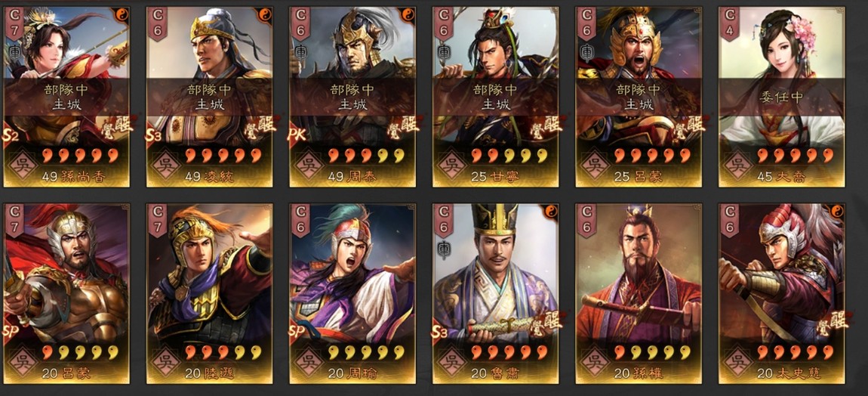Select the 甘寧 level 25 card
The height and width of the screenshot is (396, 868).
pyautogui.click(x=495, y=97)
